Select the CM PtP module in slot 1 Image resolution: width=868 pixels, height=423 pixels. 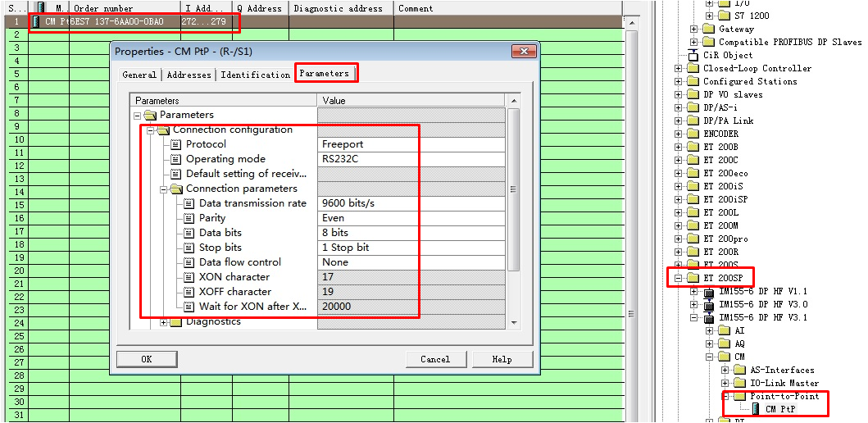[x=316, y=21]
